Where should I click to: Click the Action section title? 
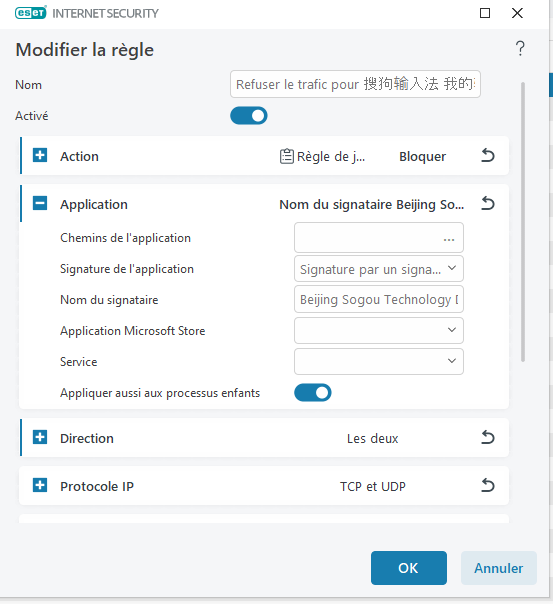coord(79,156)
